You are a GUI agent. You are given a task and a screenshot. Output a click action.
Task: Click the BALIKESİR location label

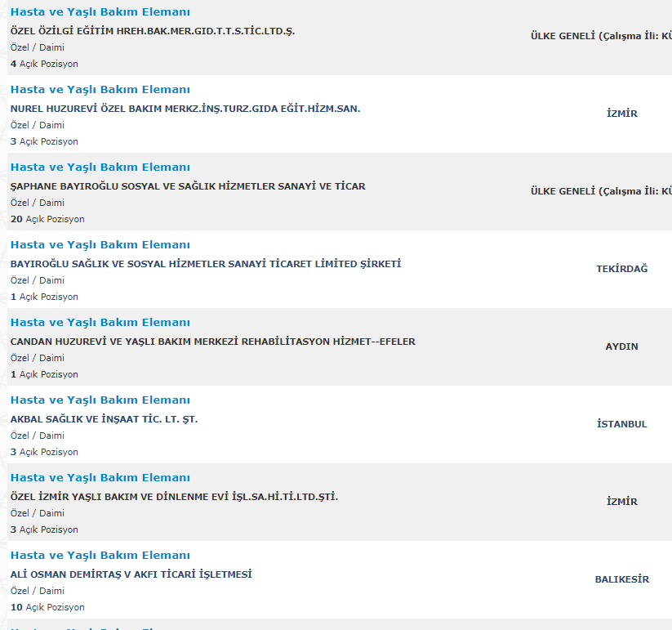click(621, 579)
